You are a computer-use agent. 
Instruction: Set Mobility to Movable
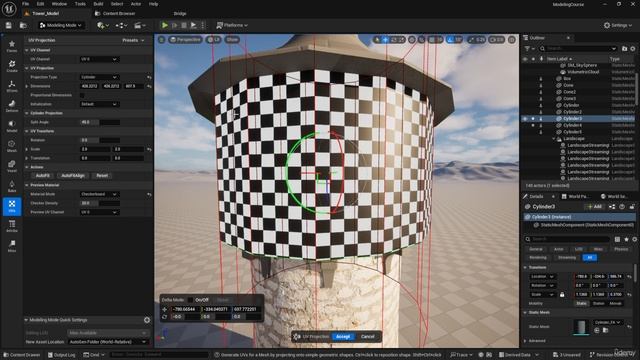(615, 303)
